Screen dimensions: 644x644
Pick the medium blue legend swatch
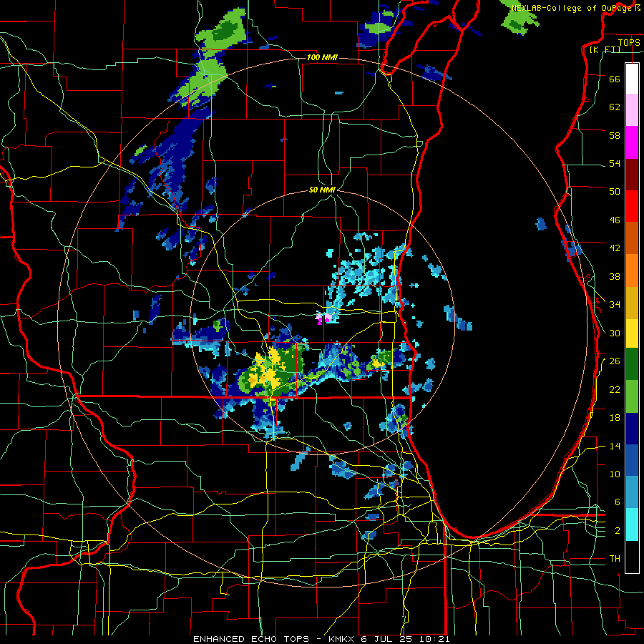(632, 460)
